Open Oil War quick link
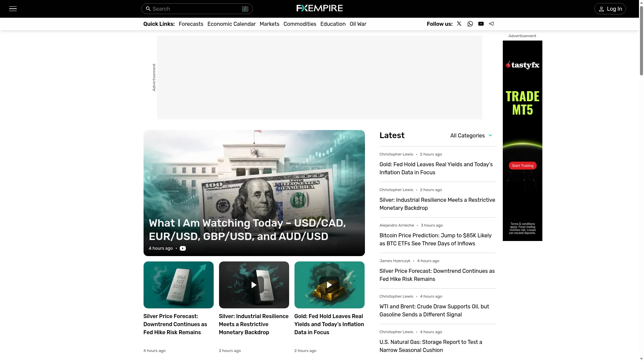 [358, 24]
